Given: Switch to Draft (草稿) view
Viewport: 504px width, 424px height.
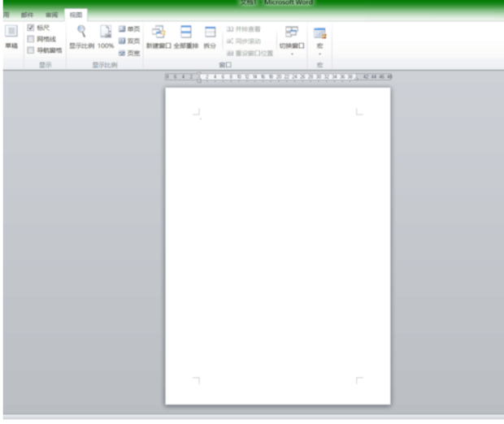Looking at the screenshot, I should pos(11,37).
